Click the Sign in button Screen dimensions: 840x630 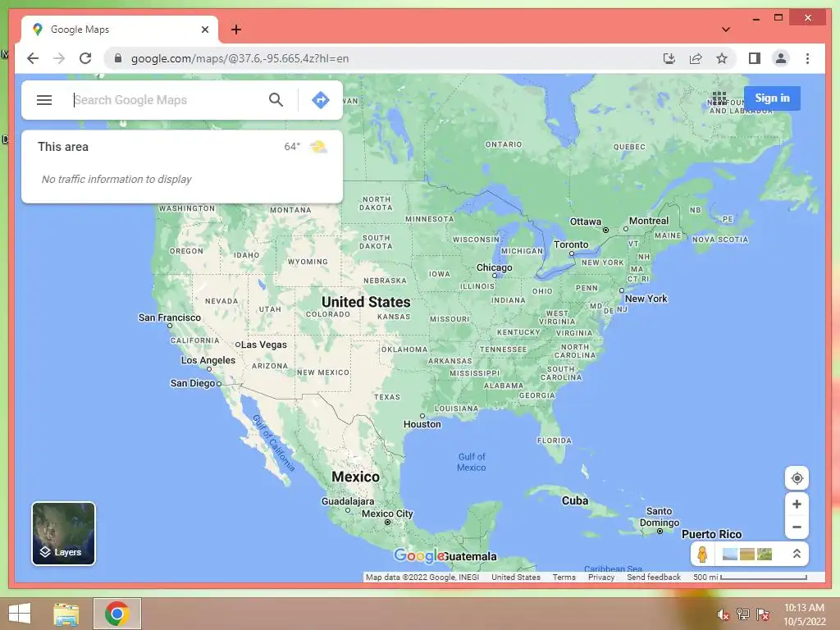(772, 98)
